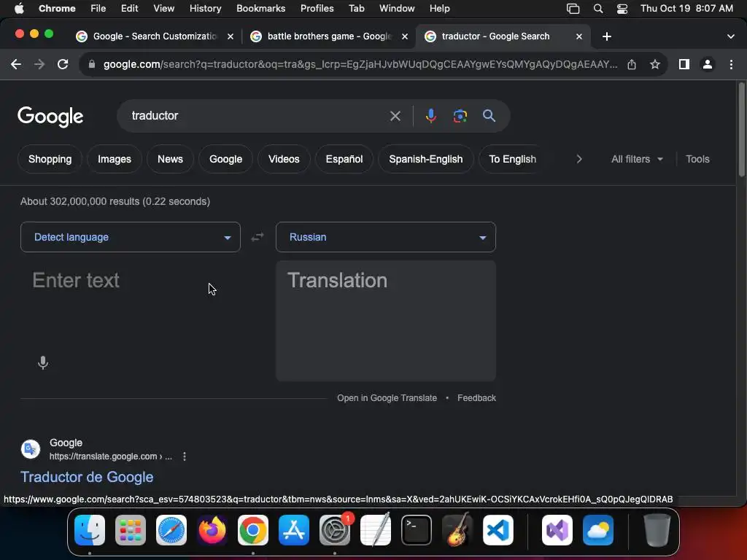This screenshot has height=560, width=747.
Task: Toggle Chrome side panel icon
Action: (x=684, y=64)
